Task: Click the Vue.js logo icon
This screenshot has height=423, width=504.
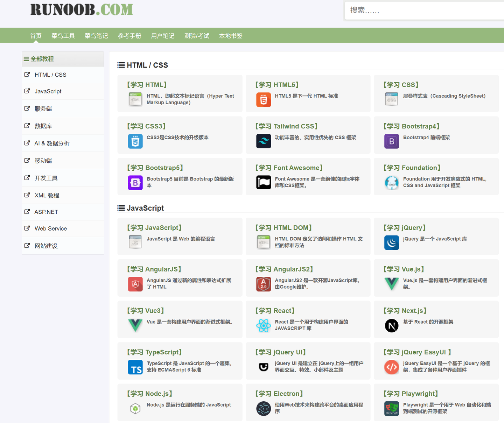Action: tap(392, 284)
